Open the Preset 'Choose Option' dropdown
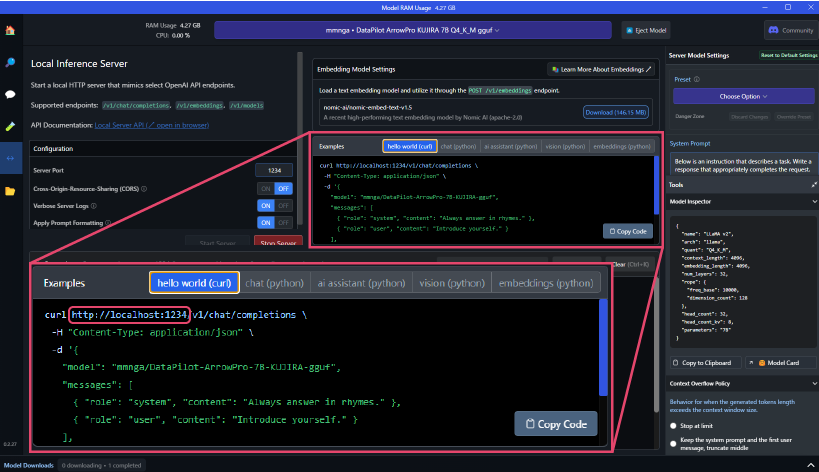819x472 pixels. click(x=742, y=97)
